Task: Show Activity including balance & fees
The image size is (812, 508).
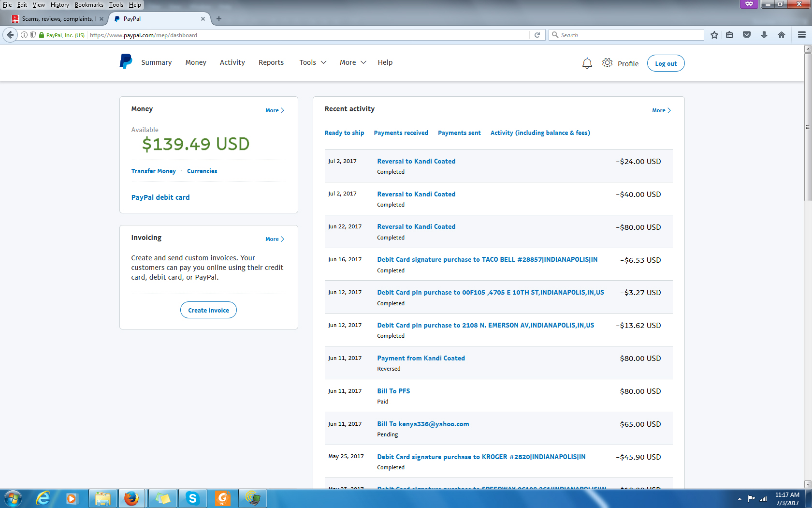Action: click(x=540, y=133)
